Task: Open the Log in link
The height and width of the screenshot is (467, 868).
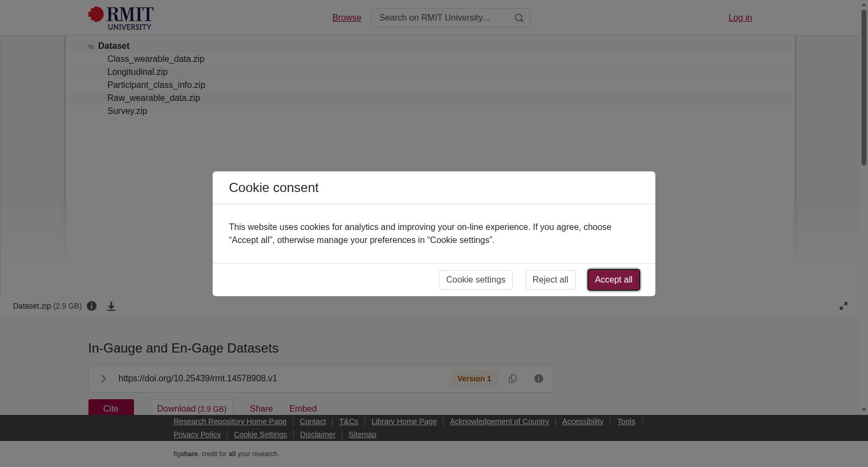Action: (740, 18)
